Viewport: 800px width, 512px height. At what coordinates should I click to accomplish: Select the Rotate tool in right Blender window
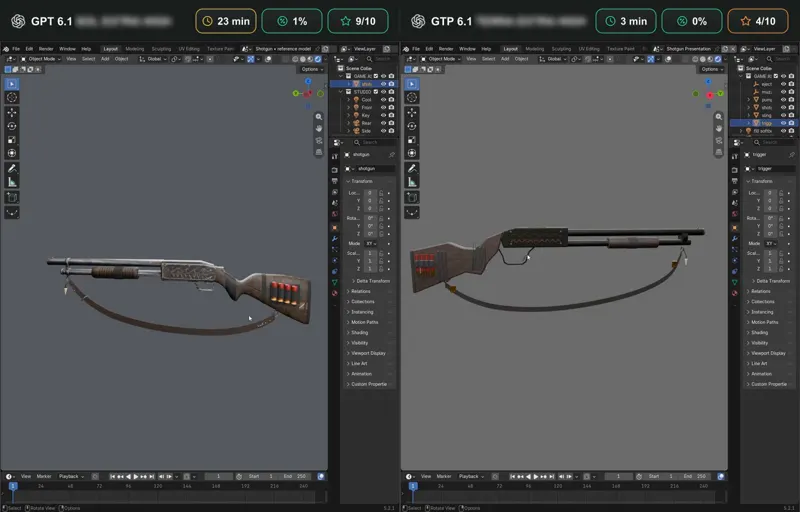point(412,126)
